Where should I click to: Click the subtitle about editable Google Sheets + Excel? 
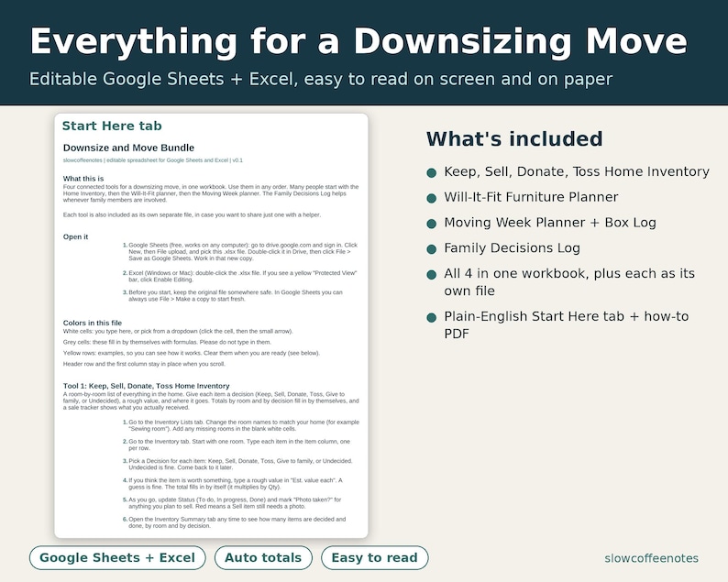tap(321, 79)
